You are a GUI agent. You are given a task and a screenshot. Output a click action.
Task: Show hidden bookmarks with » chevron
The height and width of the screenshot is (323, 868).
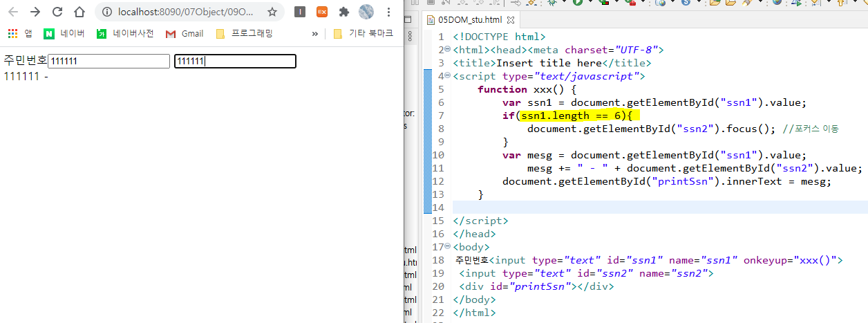pyautogui.click(x=315, y=33)
